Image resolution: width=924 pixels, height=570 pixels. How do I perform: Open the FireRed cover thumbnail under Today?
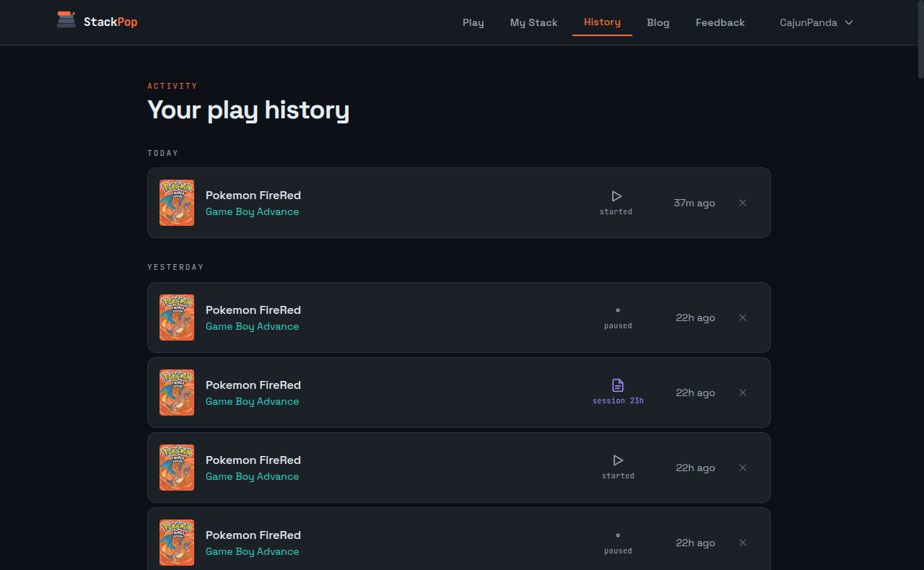click(x=177, y=203)
